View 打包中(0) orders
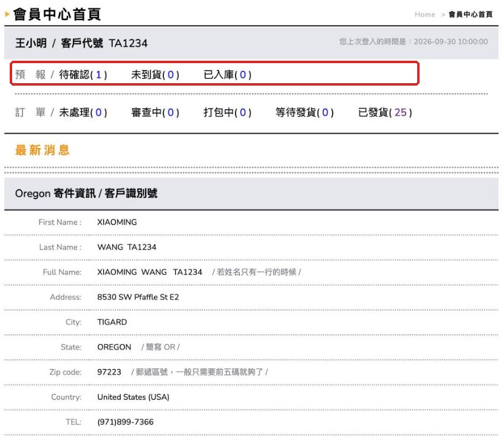504x442 pixels. pos(227,112)
